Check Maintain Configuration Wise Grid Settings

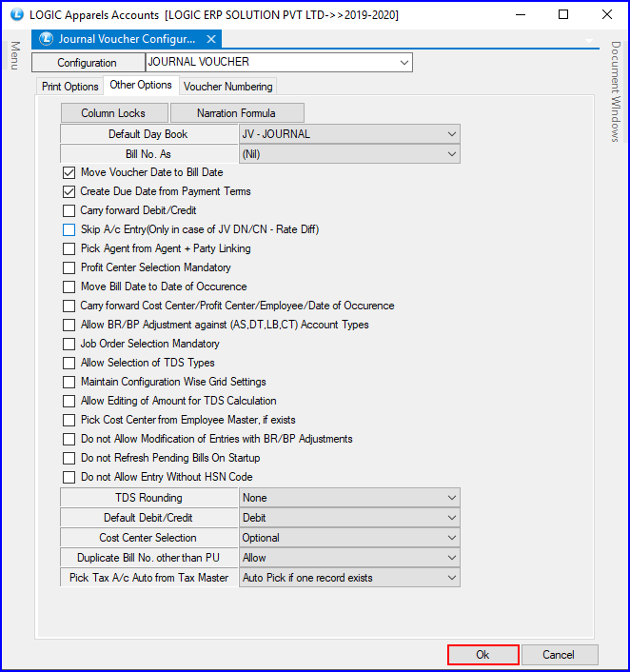click(x=69, y=382)
